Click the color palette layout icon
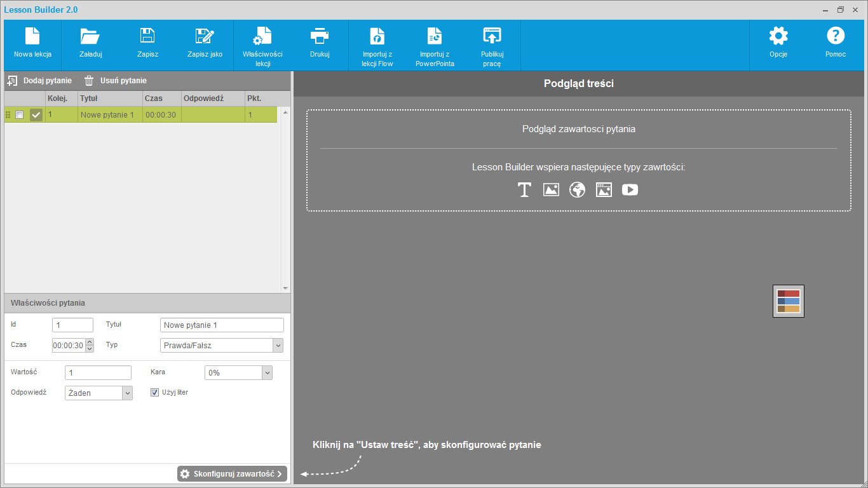 pyautogui.click(x=789, y=301)
